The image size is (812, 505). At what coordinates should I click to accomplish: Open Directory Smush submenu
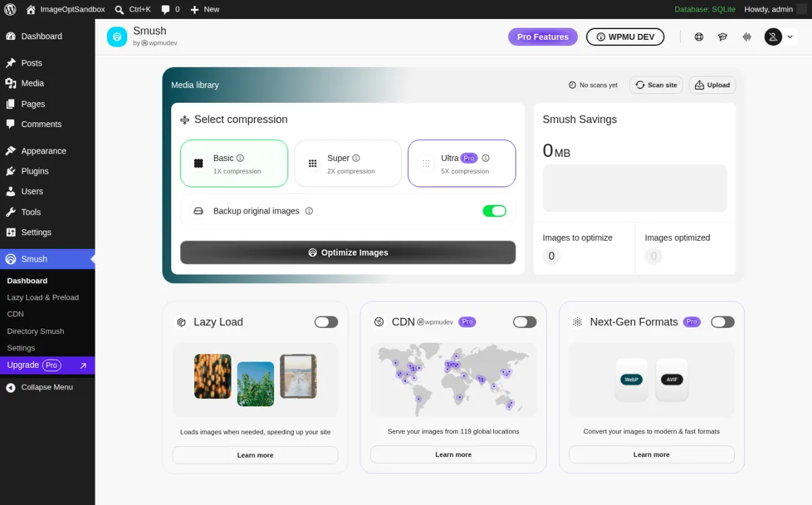coord(35,331)
